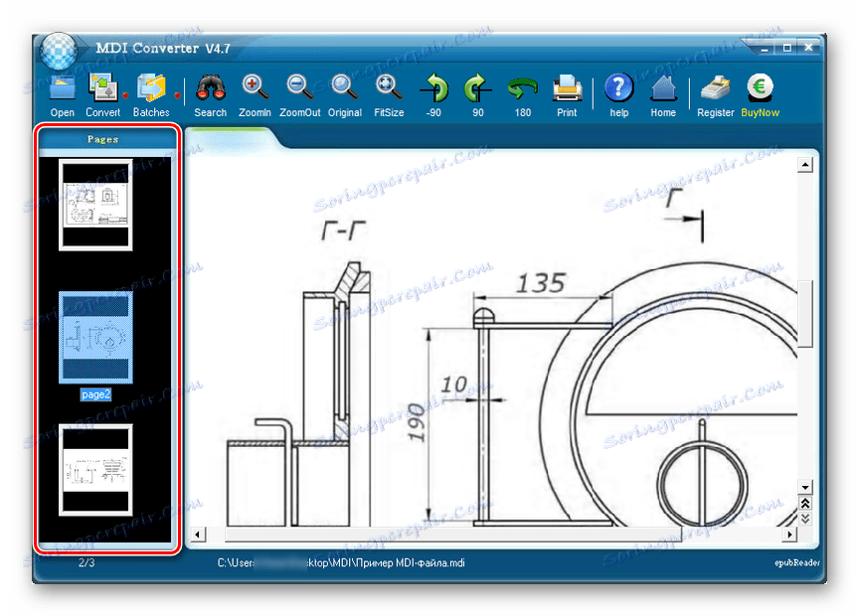Screen dimensions: 859x616
Task: Rotate the page by 90 degrees
Action: pos(477,88)
